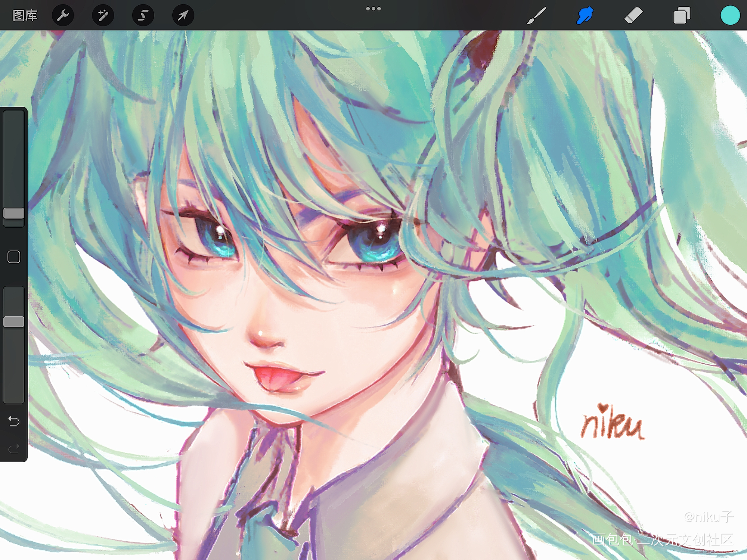Image resolution: width=747 pixels, height=560 pixels.
Task: Activate the Selection S-shaped tool
Action: click(143, 15)
